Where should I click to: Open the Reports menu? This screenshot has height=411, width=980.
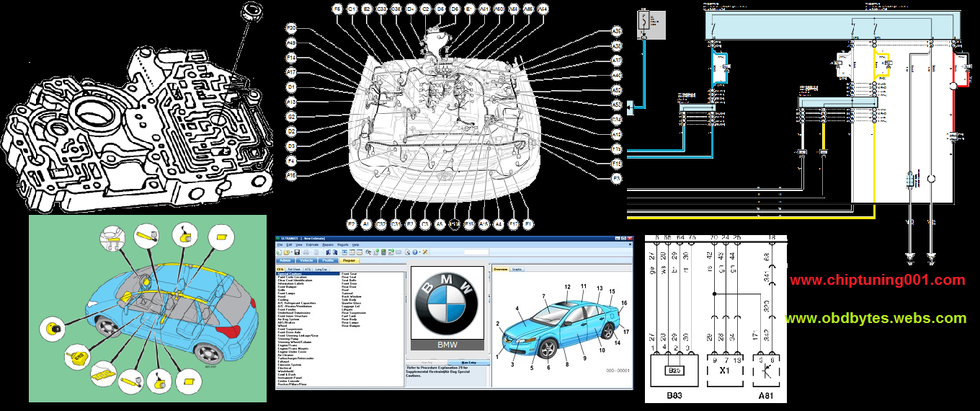(x=343, y=244)
